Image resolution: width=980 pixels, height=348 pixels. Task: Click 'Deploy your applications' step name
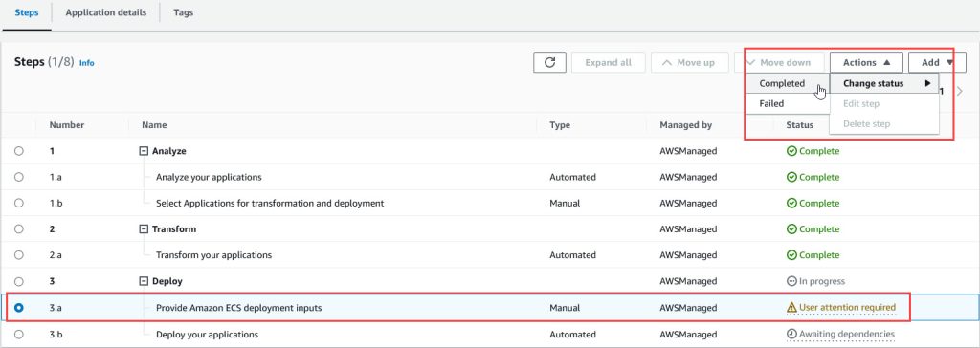(x=207, y=335)
